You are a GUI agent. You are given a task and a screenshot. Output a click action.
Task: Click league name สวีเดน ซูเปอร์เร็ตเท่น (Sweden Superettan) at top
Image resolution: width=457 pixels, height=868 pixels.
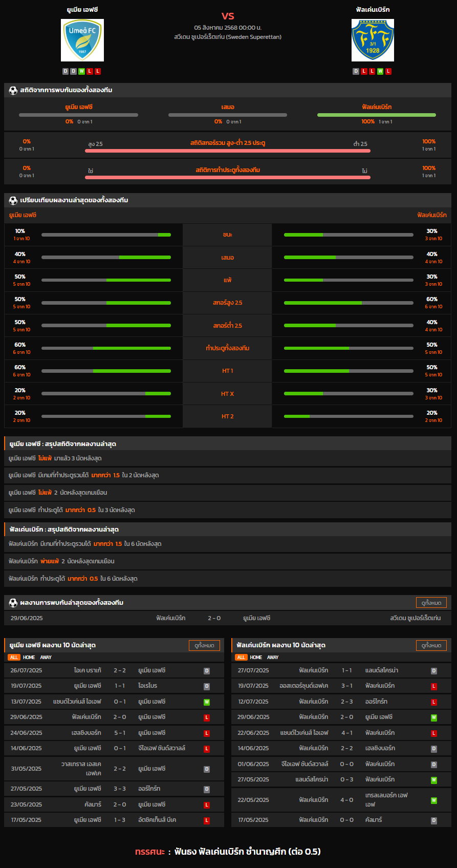click(x=228, y=37)
